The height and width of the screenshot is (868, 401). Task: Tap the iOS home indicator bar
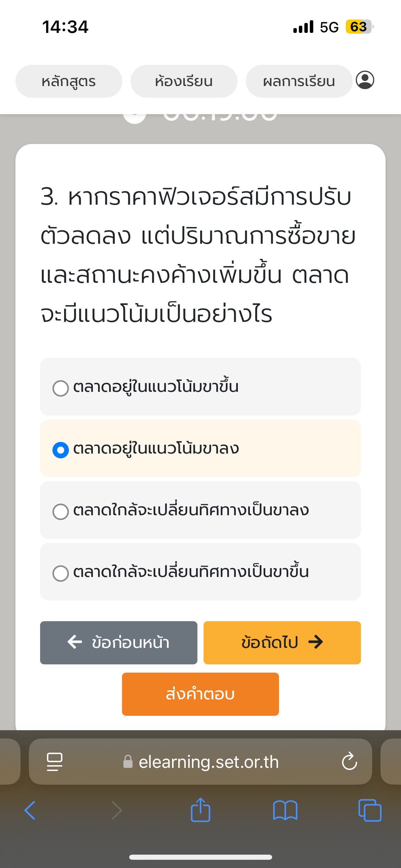200,857
